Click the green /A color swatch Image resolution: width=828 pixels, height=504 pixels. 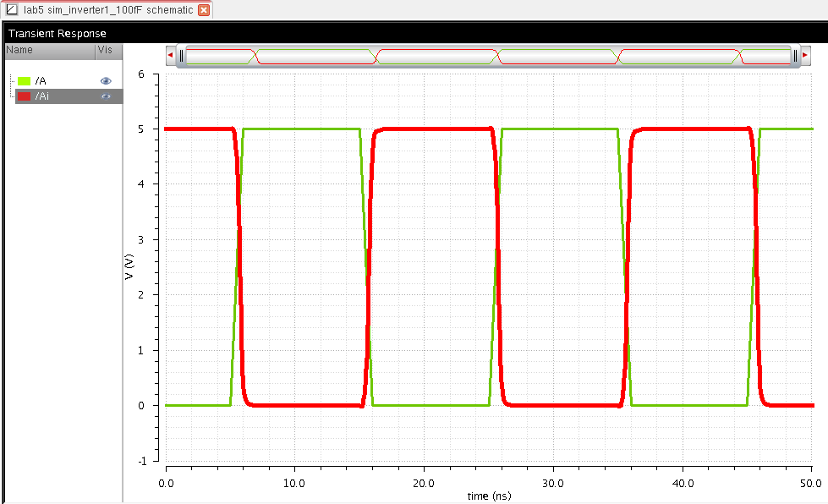click(x=25, y=81)
